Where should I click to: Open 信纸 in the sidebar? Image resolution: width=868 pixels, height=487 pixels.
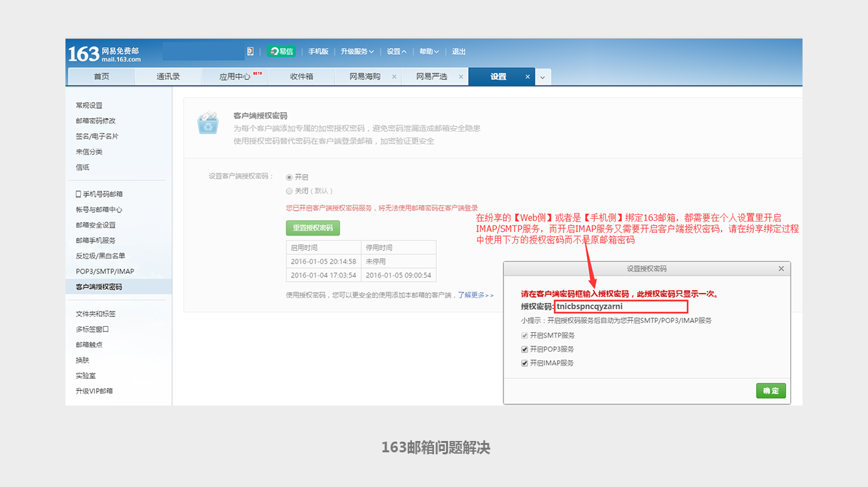click(82, 167)
